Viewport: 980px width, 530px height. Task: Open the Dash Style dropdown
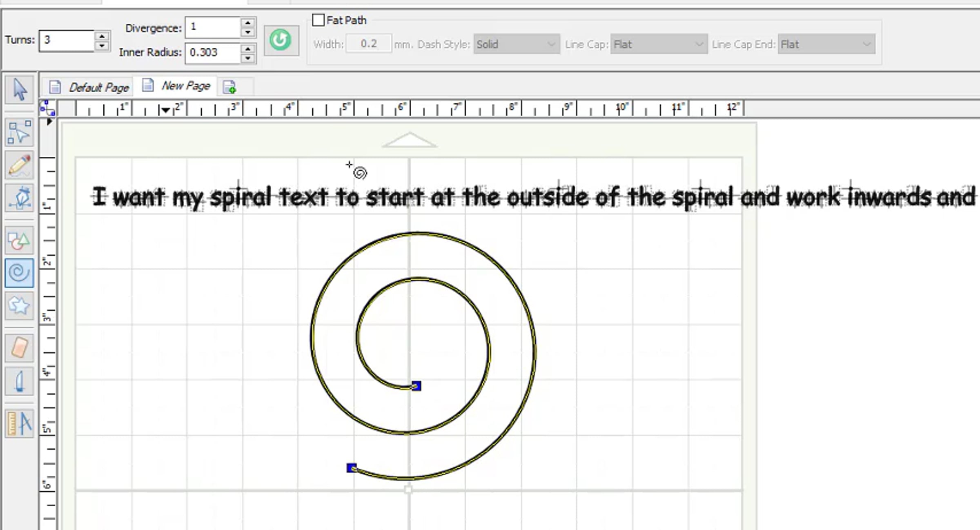click(517, 44)
